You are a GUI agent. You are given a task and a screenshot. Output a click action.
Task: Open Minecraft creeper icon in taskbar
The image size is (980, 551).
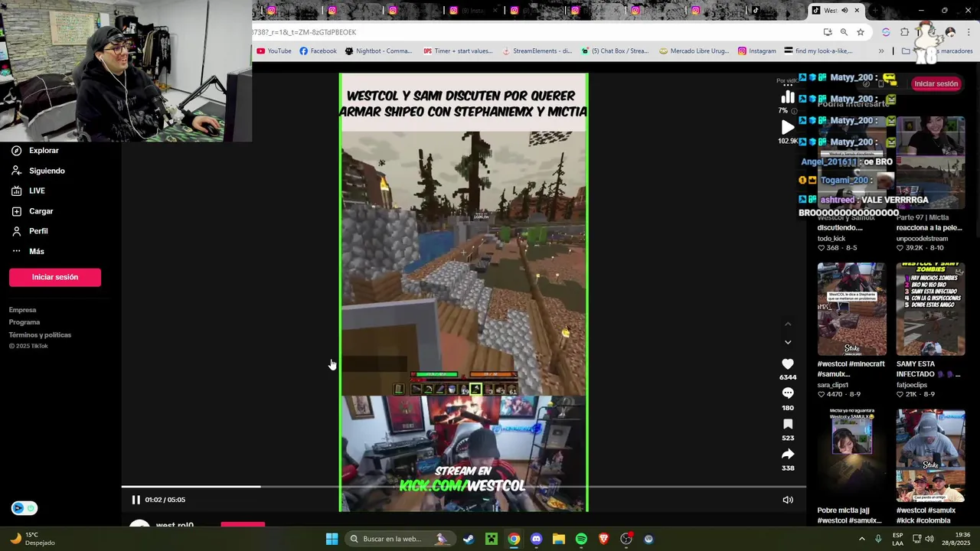(x=491, y=539)
